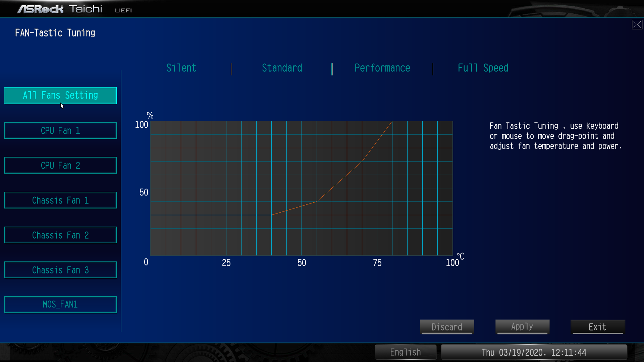Exit FAN-Tastic Tuning
This screenshot has width=644, height=362.
tap(597, 327)
